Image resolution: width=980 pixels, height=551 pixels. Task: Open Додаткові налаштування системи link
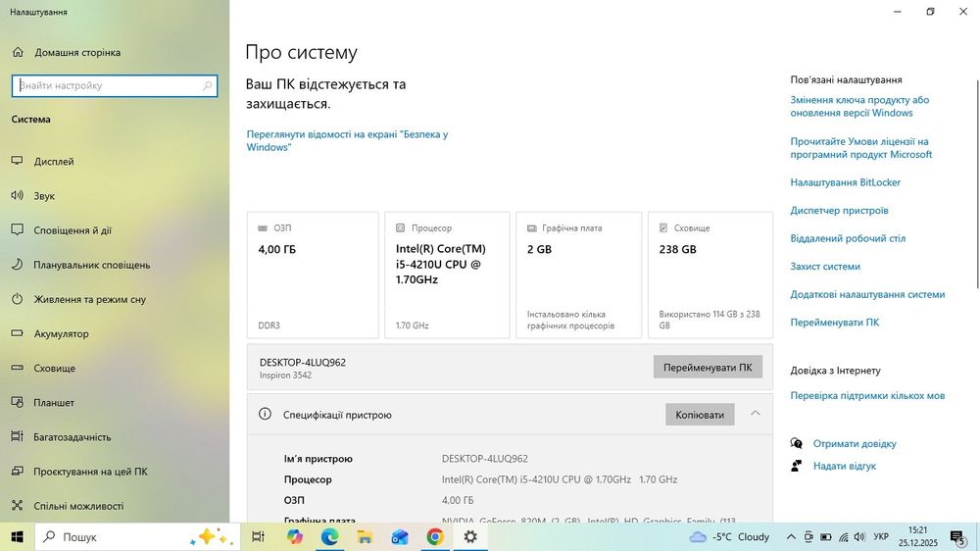867,294
